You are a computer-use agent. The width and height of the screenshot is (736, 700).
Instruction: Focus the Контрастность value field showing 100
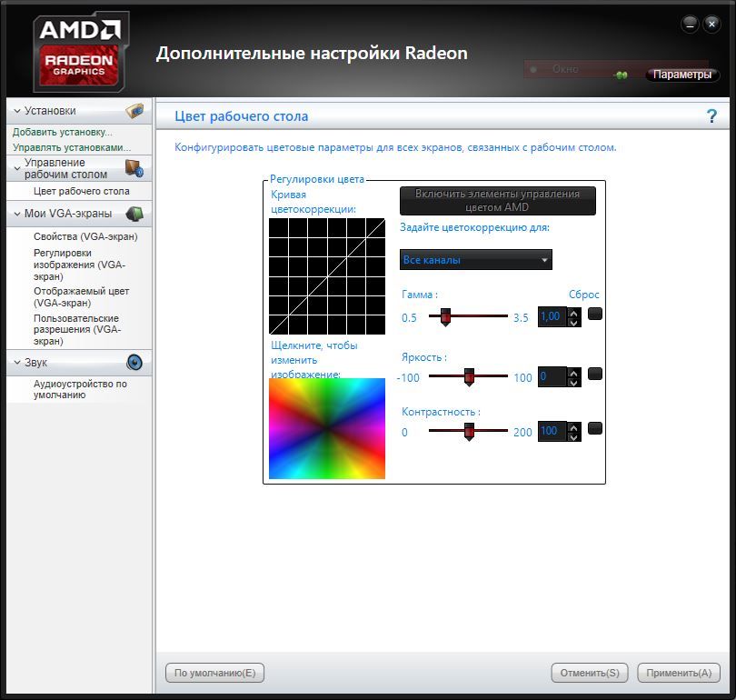(552, 432)
